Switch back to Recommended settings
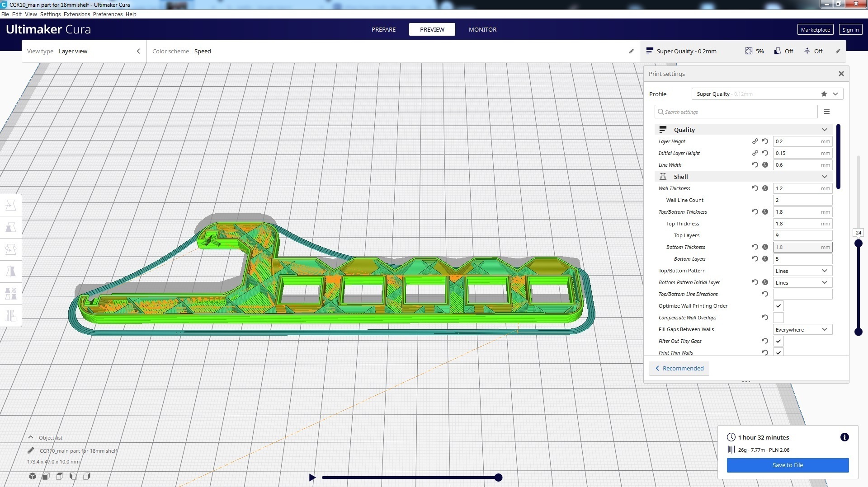This screenshot has height=487, width=868. pos(679,368)
